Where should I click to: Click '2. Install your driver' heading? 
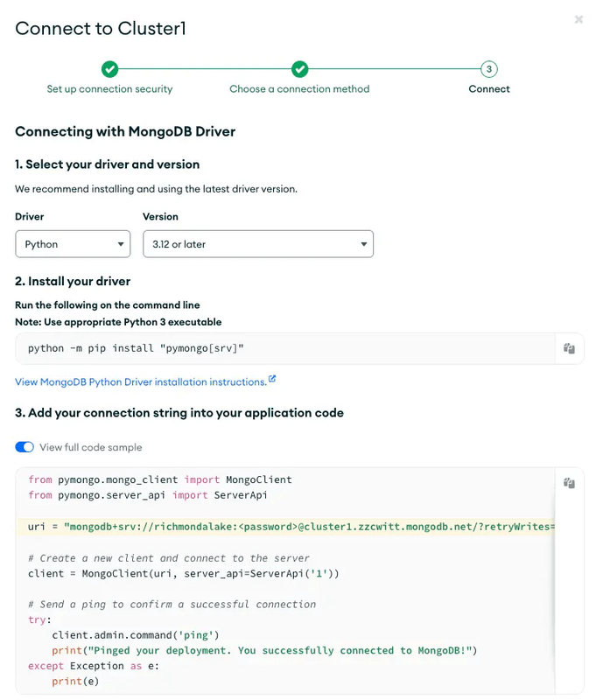73,281
